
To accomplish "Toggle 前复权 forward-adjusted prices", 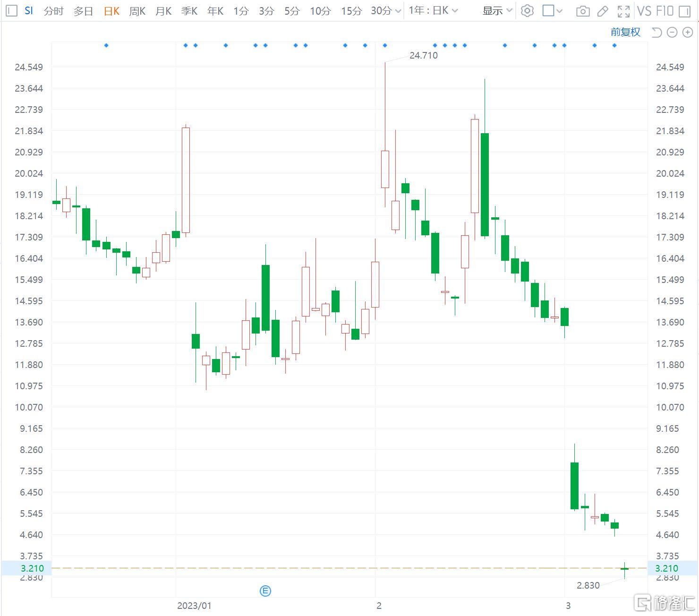I will pos(625,32).
